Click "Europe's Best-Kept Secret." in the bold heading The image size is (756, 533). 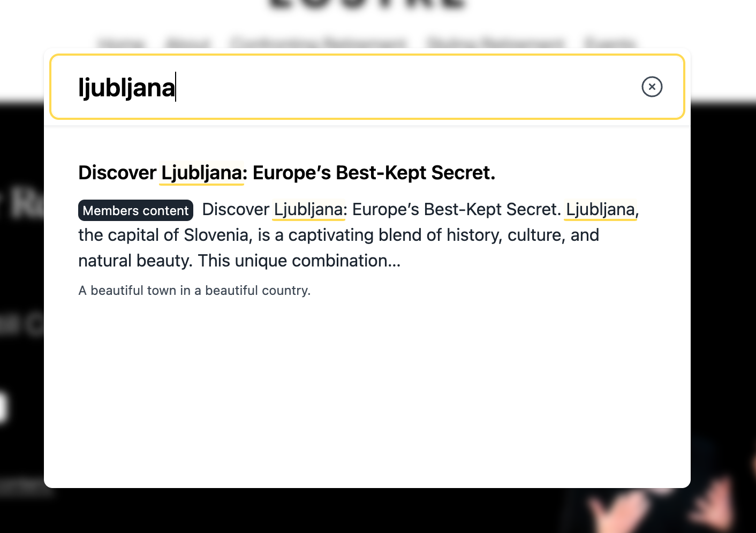point(374,173)
